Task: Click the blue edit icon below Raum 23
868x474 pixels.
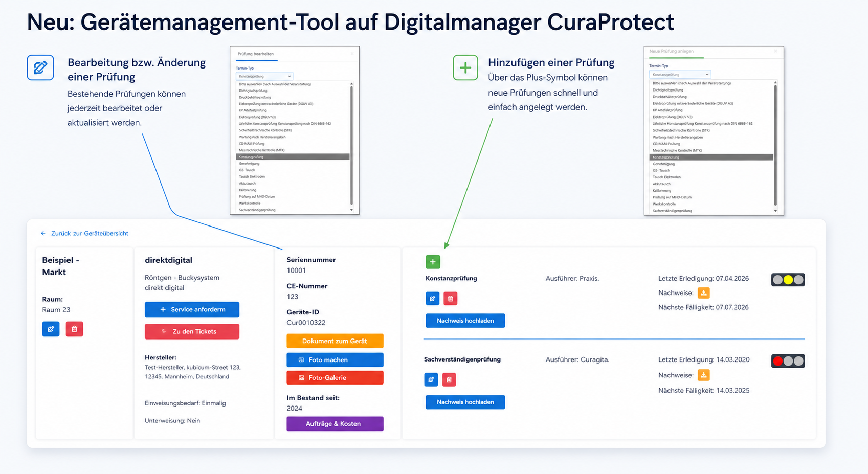Action: pyautogui.click(x=51, y=329)
